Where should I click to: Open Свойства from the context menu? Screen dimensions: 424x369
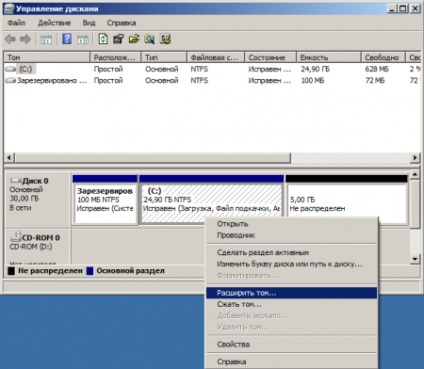point(292,344)
